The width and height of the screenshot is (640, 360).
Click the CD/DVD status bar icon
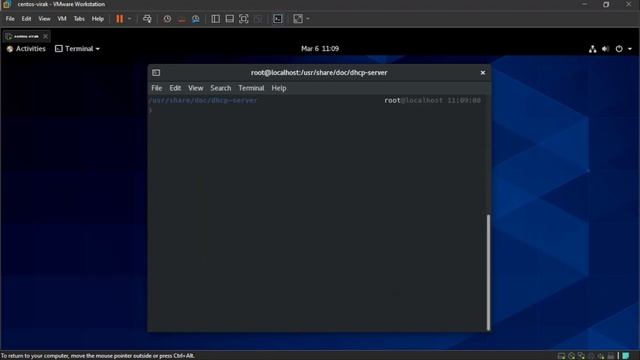(571, 356)
